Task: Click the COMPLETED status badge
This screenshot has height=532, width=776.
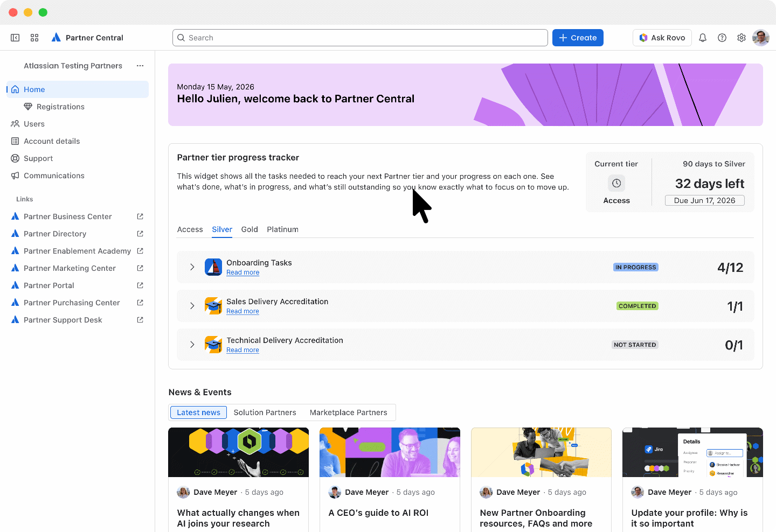Action: click(638, 306)
